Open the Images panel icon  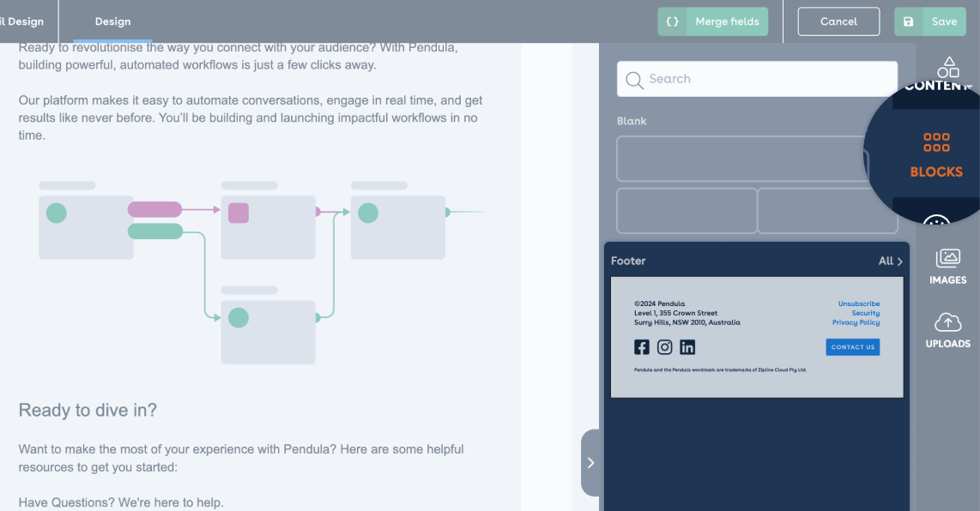pyautogui.click(x=947, y=258)
